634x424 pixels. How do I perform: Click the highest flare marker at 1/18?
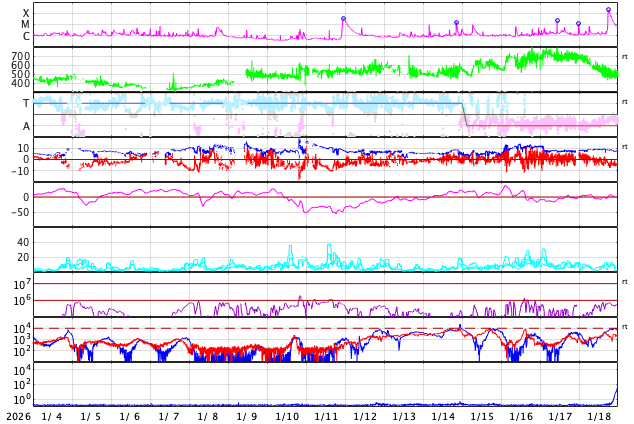tap(608, 10)
